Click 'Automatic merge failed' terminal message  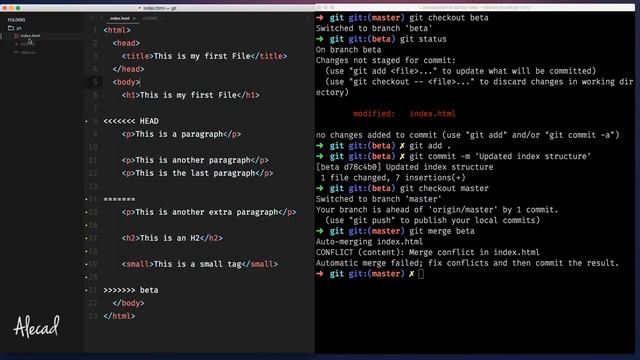tap(467, 263)
